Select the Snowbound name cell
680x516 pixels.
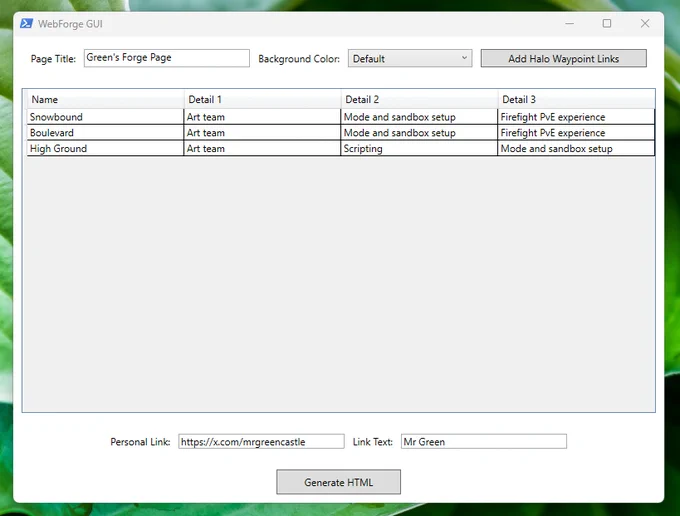(105, 117)
